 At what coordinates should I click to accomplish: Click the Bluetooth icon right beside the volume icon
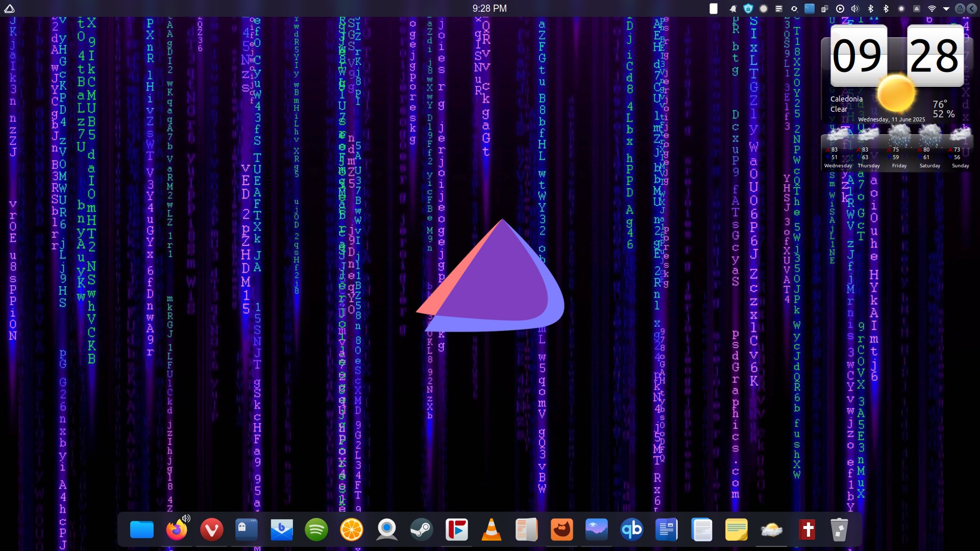(871, 9)
